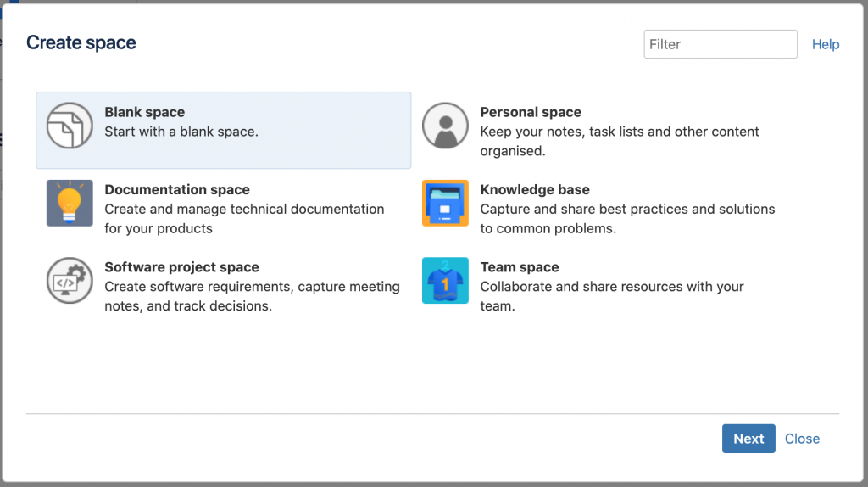Choose the Documentation space lightbulb icon
Viewport: 868px width, 487px height.
(70, 203)
